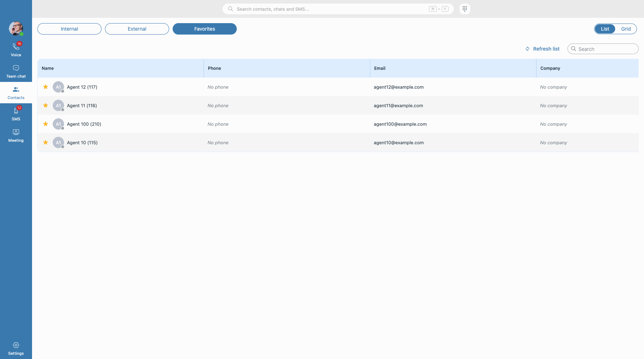This screenshot has height=359, width=644.
Task: Click Agent 100 avatar icon
Action: coord(58,124)
